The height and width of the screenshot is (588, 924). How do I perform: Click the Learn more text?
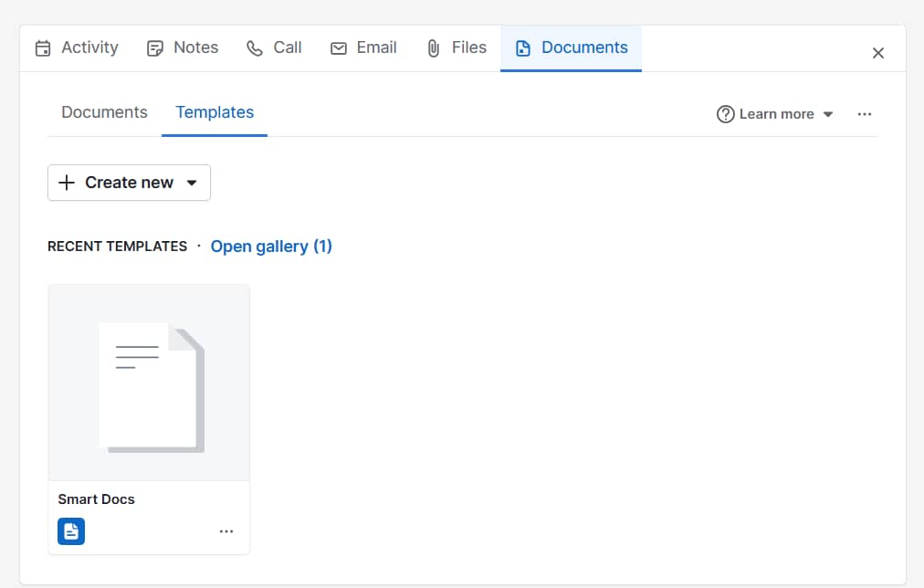(776, 114)
